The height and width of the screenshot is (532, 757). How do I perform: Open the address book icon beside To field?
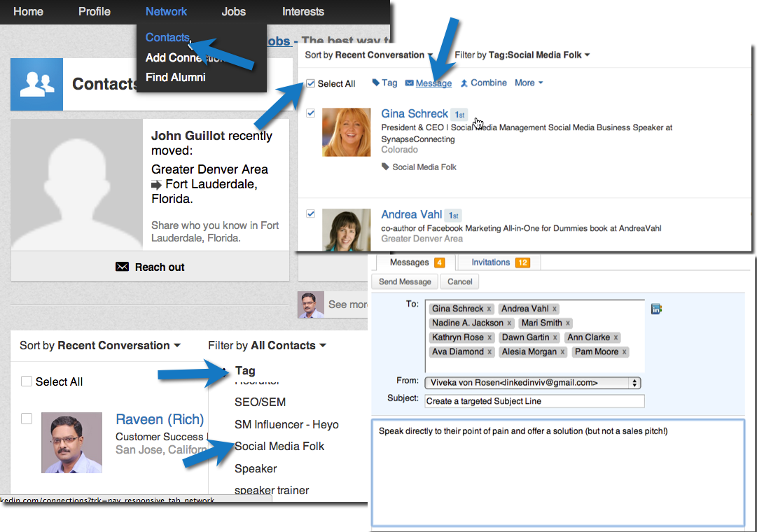[656, 309]
